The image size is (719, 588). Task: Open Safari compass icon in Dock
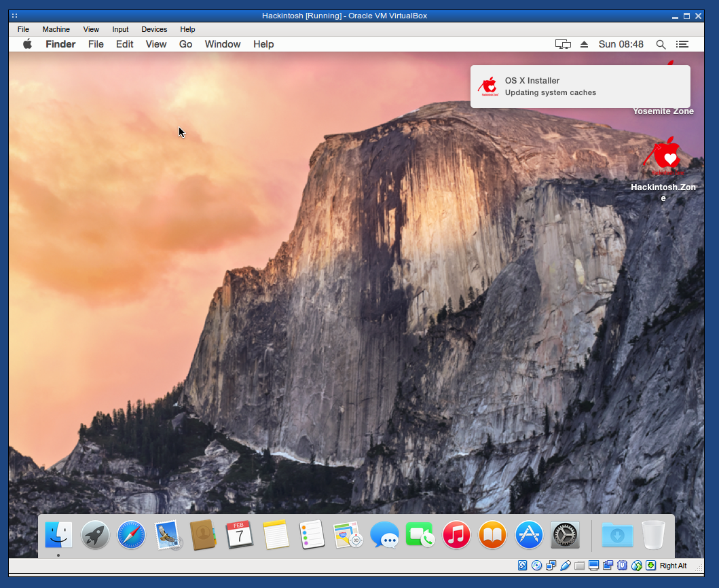click(x=131, y=535)
